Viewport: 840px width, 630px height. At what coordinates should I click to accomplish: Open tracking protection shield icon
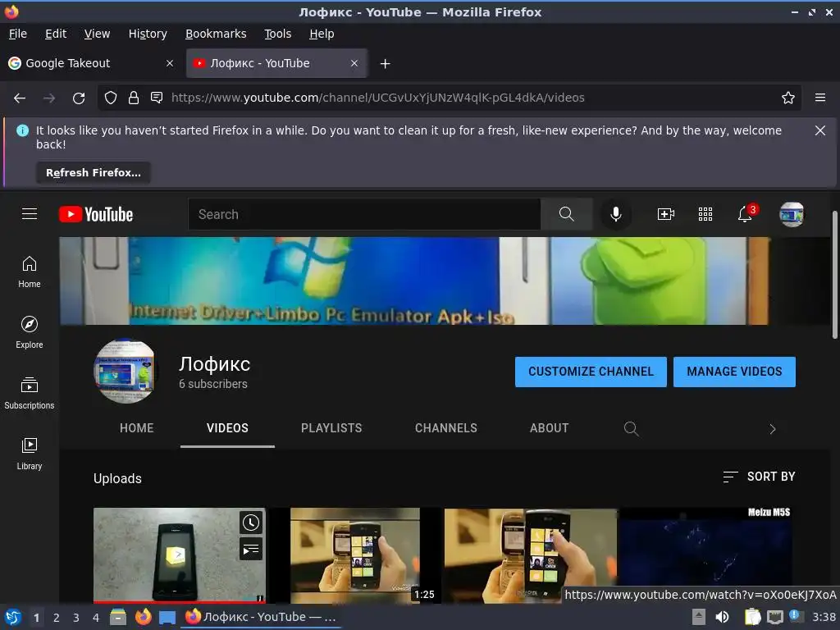pyautogui.click(x=111, y=98)
